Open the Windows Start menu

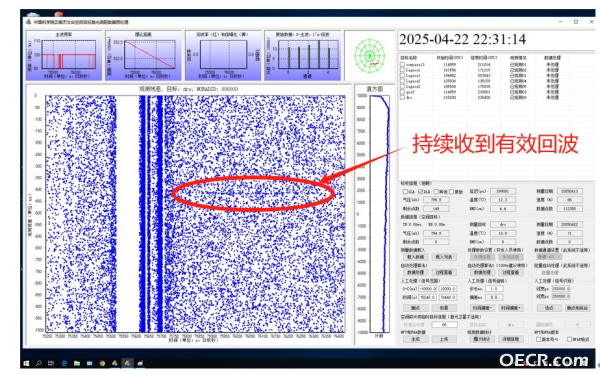(26, 363)
